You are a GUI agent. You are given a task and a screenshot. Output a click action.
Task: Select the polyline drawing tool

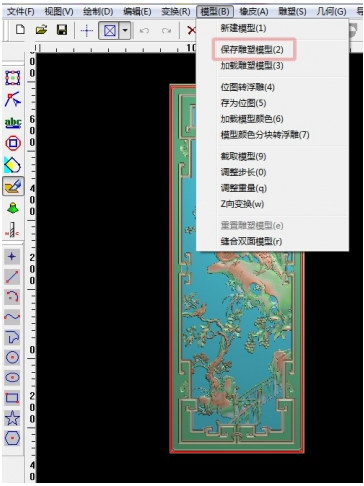[13, 337]
